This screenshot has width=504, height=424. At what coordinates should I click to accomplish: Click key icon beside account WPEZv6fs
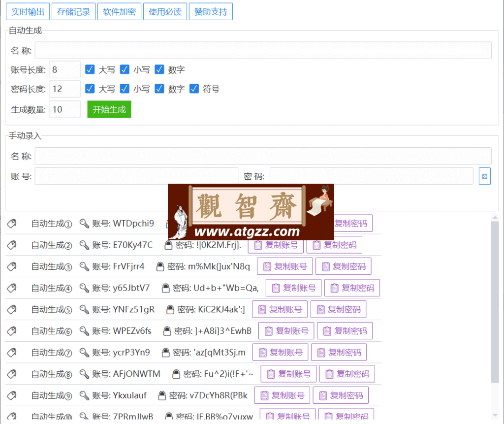coord(84,331)
